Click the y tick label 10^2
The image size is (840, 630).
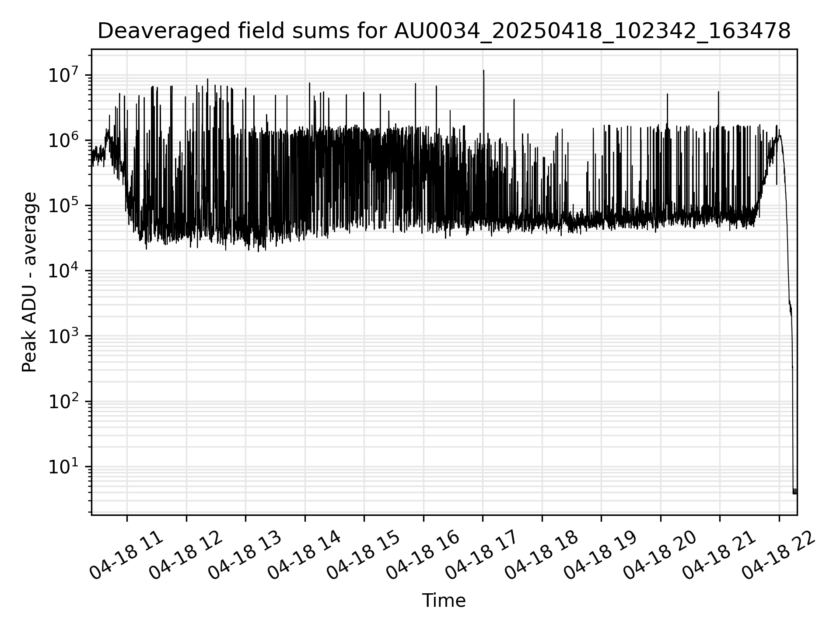pos(64,401)
